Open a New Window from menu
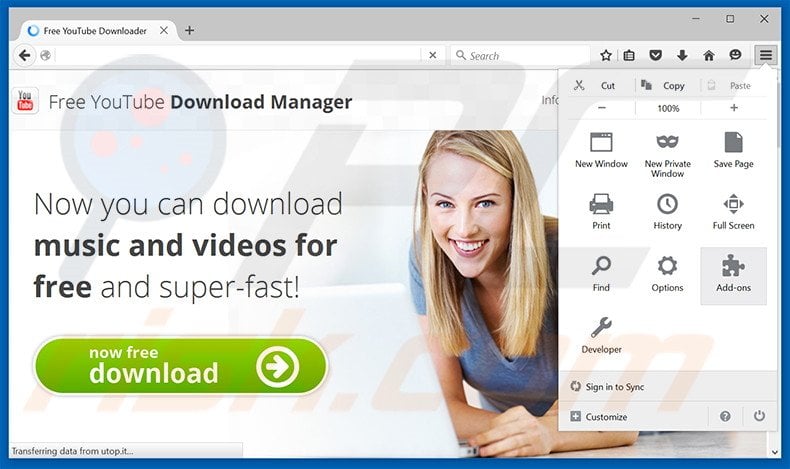 [x=601, y=151]
